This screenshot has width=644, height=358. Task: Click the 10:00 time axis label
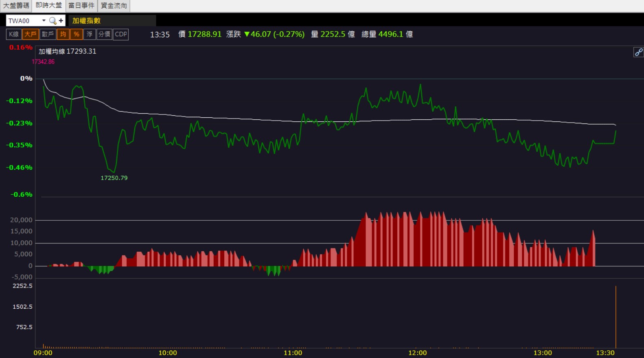[168, 353]
